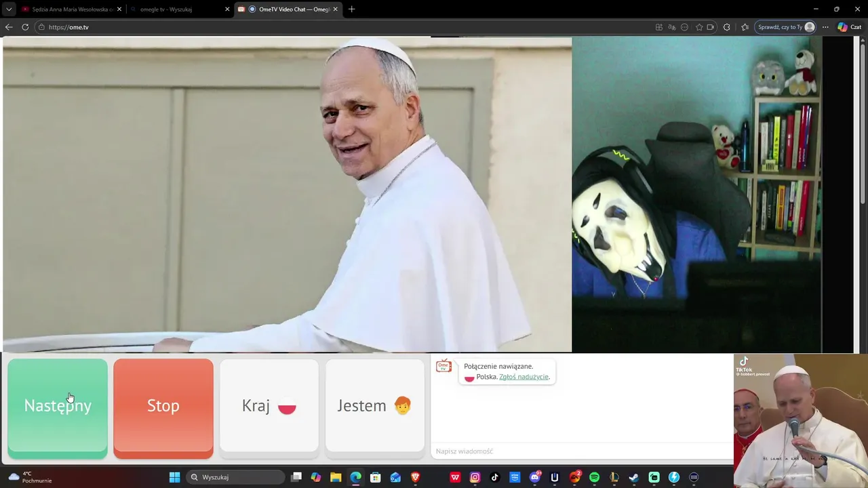Screen dimensions: 868x488
Task: Close the OmeTV Video Chat tab
Action: pos(335,9)
